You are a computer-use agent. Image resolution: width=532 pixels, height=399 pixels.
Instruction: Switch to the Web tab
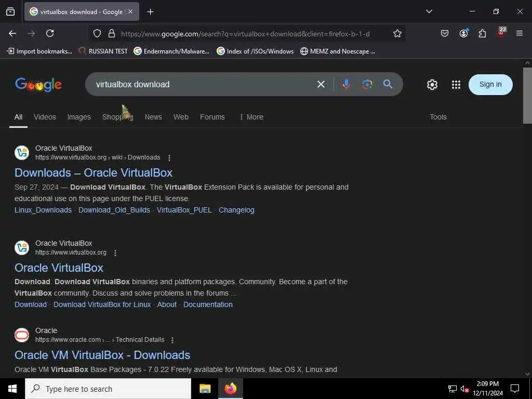click(181, 117)
